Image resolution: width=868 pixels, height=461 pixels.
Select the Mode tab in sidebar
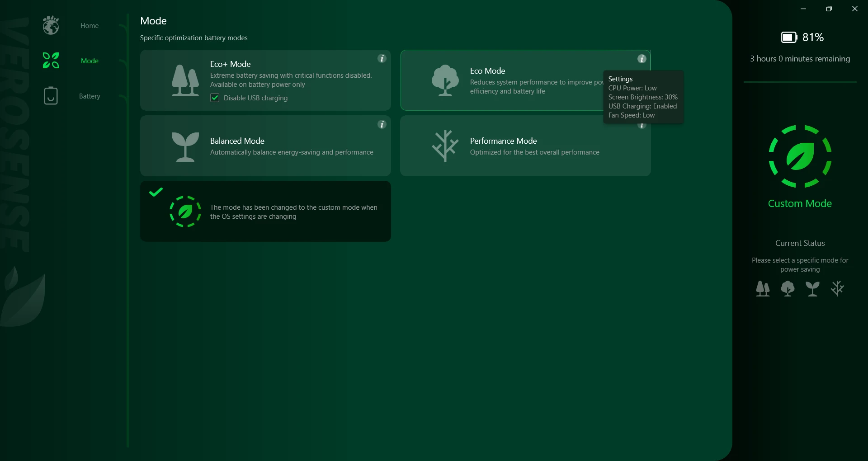(90, 61)
